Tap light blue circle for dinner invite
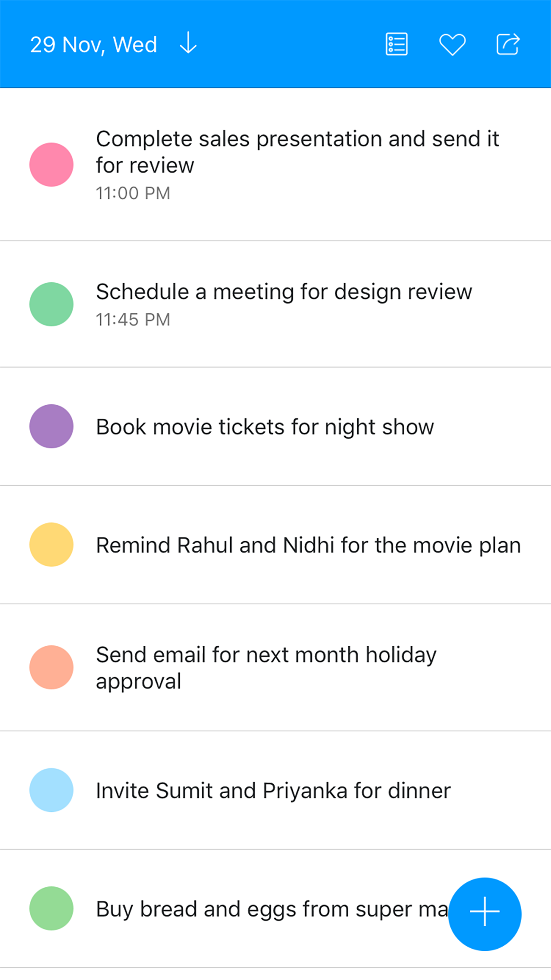 pyautogui.click(x=51, y=790)
